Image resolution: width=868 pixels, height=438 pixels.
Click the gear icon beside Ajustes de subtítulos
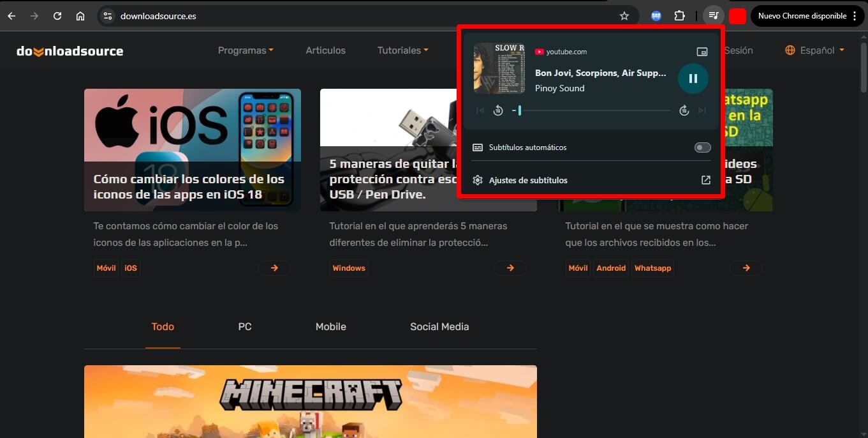pos(478,180)
